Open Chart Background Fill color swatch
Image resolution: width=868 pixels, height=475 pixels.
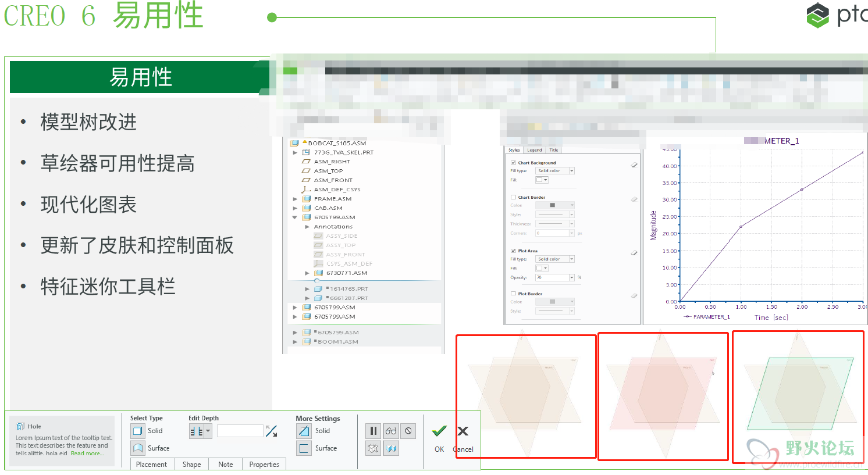(542, 180)
